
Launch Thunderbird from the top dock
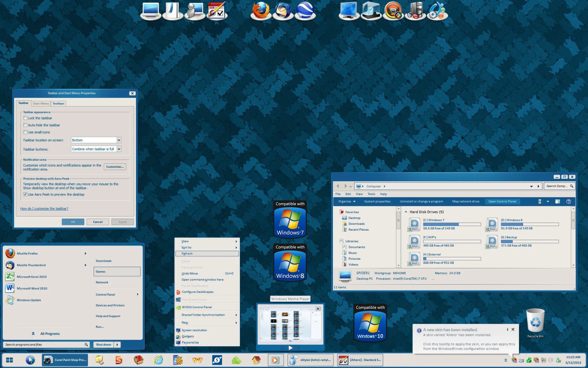[283, 11]
